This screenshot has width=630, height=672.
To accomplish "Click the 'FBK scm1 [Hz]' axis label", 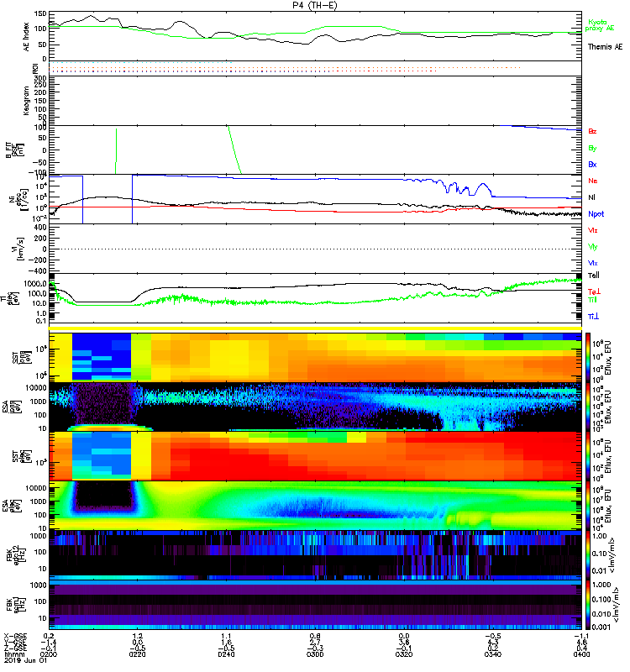I will (x=16, y=604).
